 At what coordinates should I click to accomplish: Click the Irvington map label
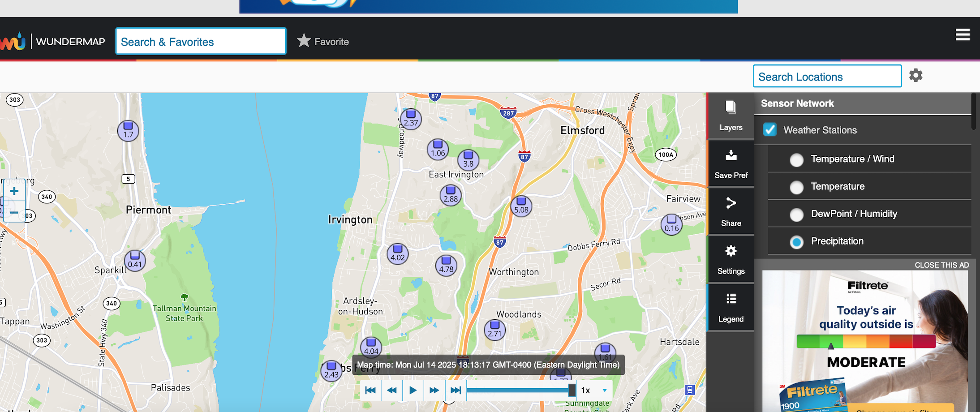pos(350,219)
